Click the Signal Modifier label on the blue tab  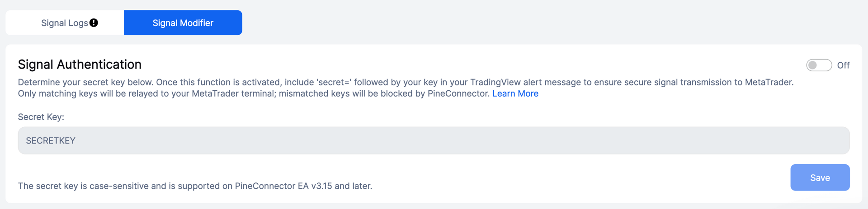pos(183,23)
